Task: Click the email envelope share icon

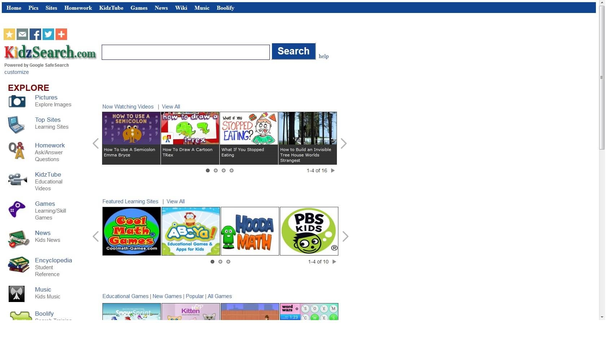Action: tap(22, 34)
